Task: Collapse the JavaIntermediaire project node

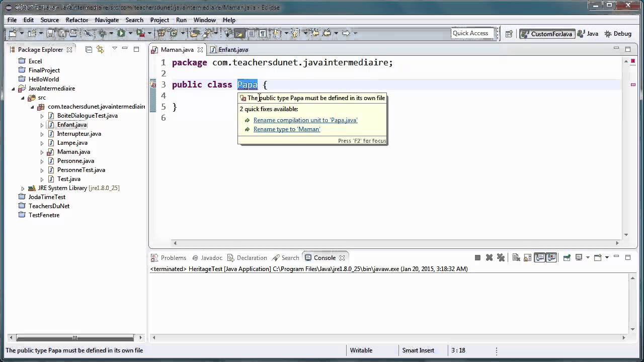Action: point(14,88)
